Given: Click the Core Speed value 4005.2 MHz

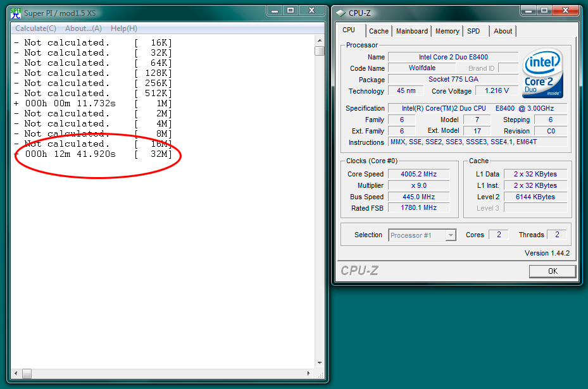Looking at the screenshot, I should (x=418, y=174).
